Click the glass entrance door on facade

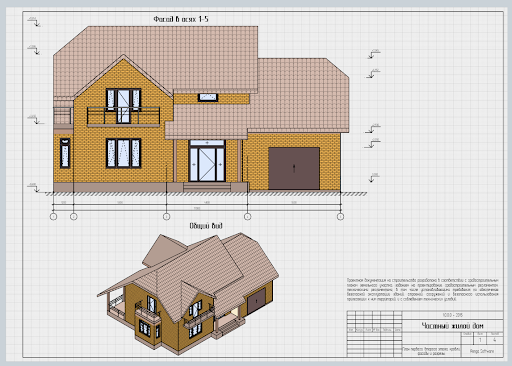tap(207, 161)
